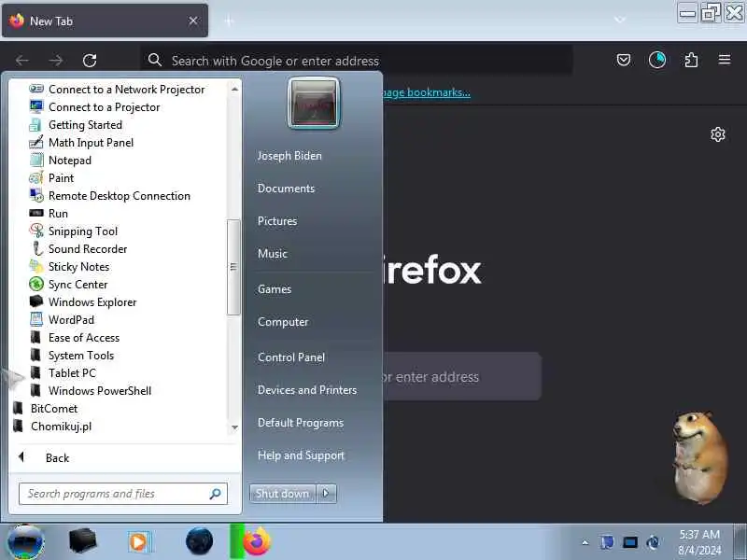Launch Paint from the programs list

(52, 178)
